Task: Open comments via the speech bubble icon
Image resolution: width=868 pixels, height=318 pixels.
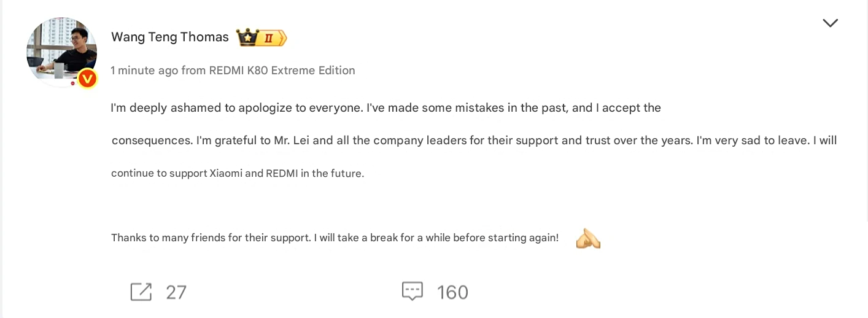Action: tap(413, 291)
